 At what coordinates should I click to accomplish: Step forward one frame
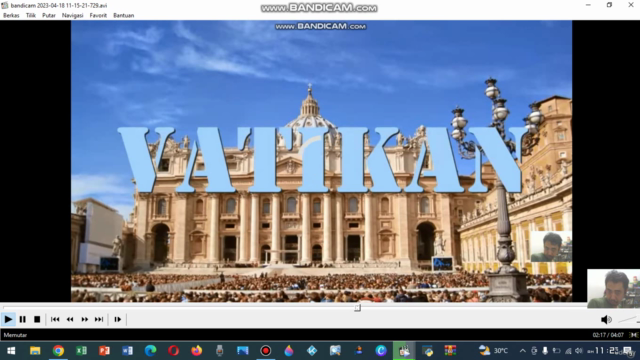point(118,319)
